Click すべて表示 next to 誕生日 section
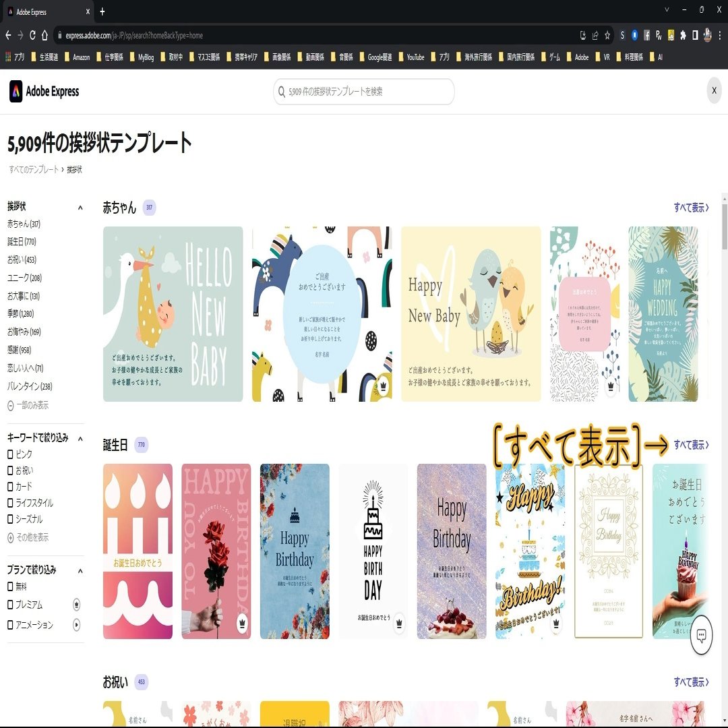The height and width of the screenshot is (728, 728). coord(689,445)
